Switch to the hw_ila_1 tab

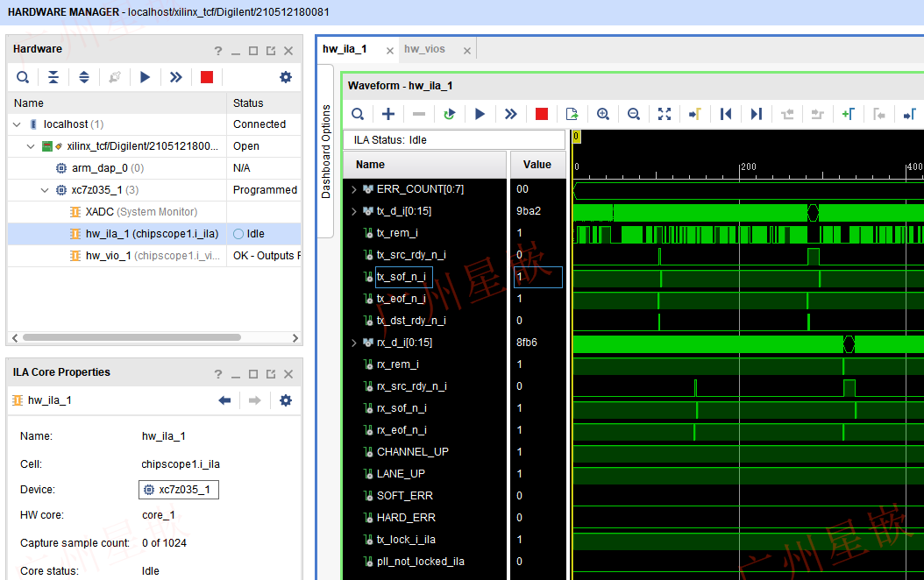(x=345, y=49)
